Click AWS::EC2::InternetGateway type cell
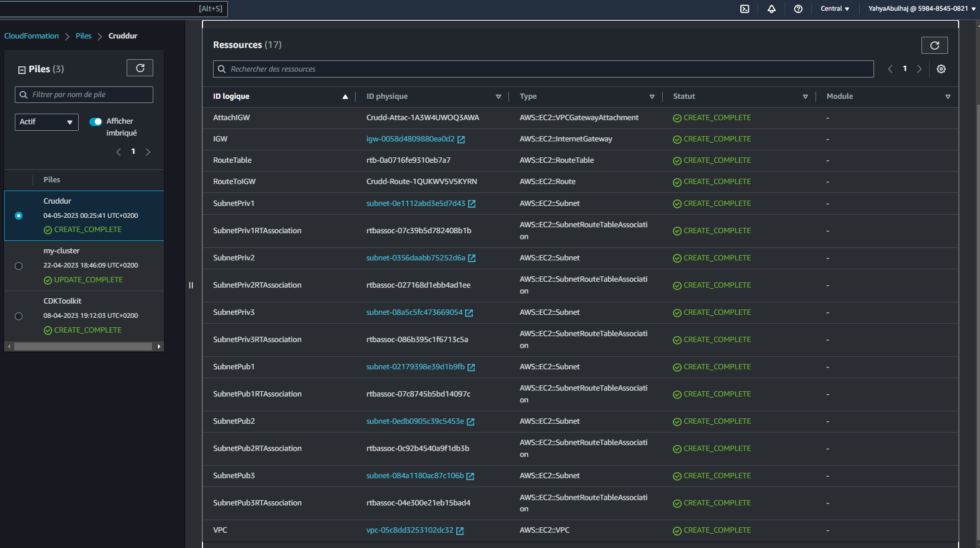The height and width of the screenshot is (548, 980). 566,139
